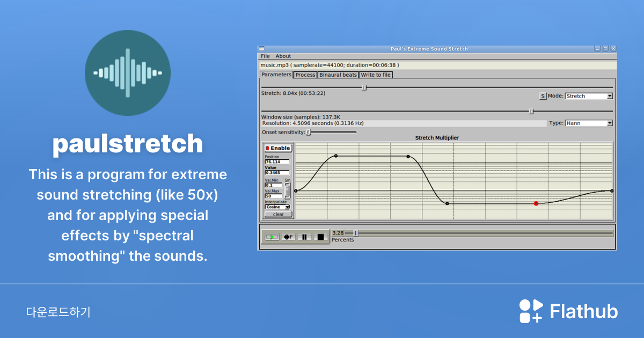Open the Type dropdown showing Hann
Viewport: 644px width, 338px height.
(x=589, y=123)
